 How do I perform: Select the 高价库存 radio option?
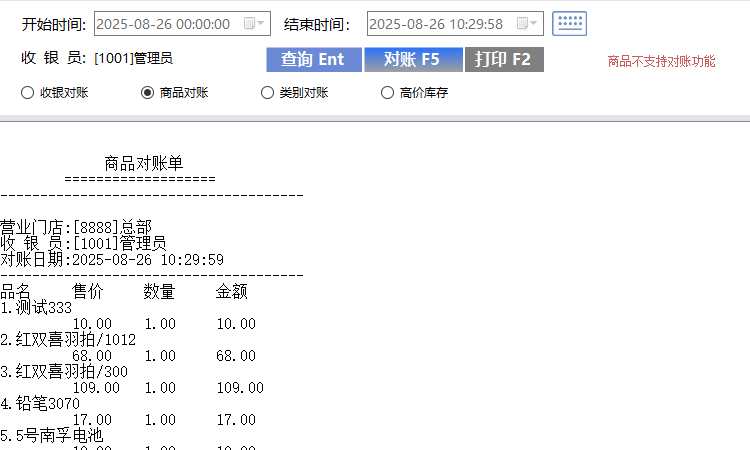pos(387,93)
